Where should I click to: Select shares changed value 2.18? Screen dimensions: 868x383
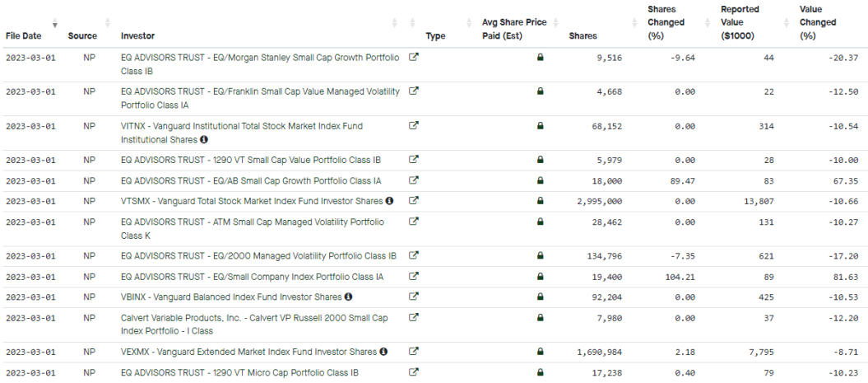(x=687, y=352)
